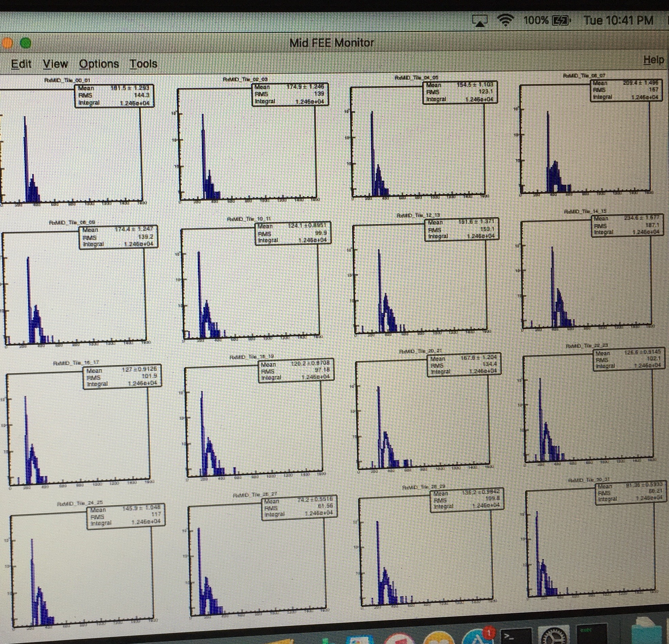Open the View menu

pyautogui.click(x=55, y=64)
